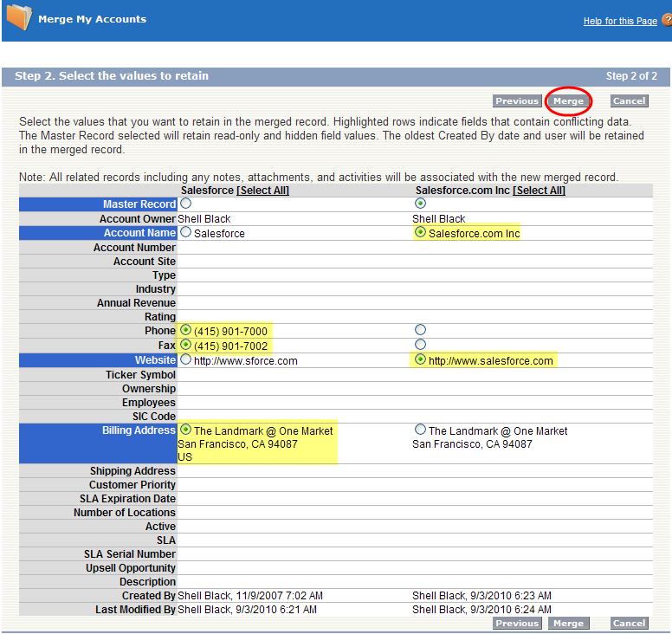This screenshot has height=634, width=672.
Task: Select the empty Phone radio in second column
Action: point(420,330)
